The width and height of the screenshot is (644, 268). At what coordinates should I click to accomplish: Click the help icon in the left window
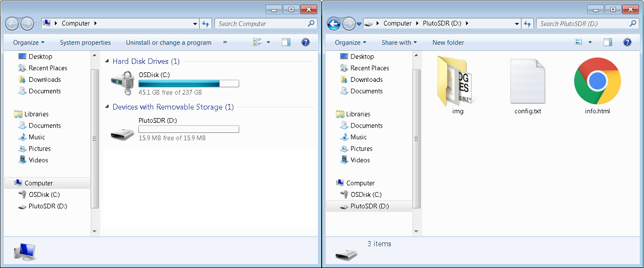(305, 43)
